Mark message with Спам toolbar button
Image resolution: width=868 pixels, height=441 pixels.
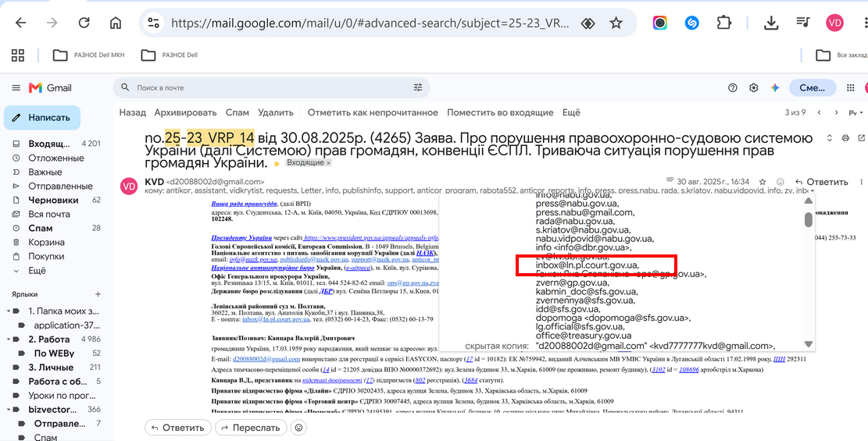237,112
